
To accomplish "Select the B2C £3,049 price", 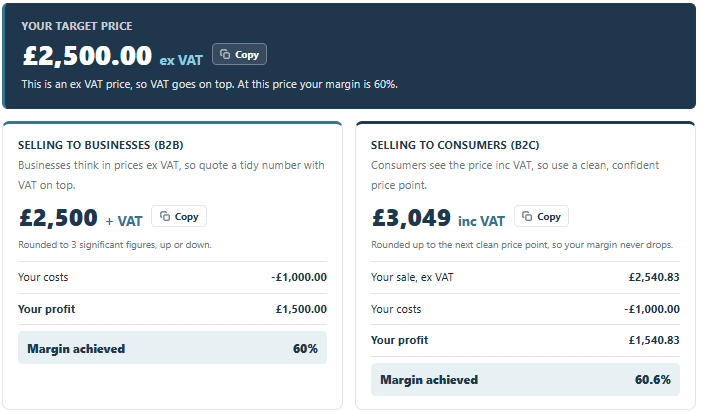I will tap(412, 218).
